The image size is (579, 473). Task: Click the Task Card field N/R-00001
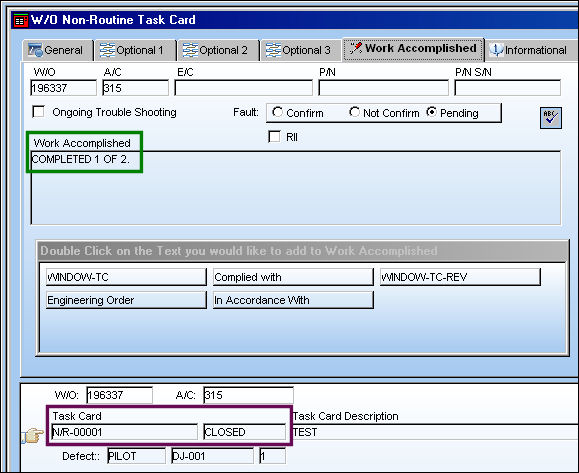pyautogui.click(x=124, y=432)
